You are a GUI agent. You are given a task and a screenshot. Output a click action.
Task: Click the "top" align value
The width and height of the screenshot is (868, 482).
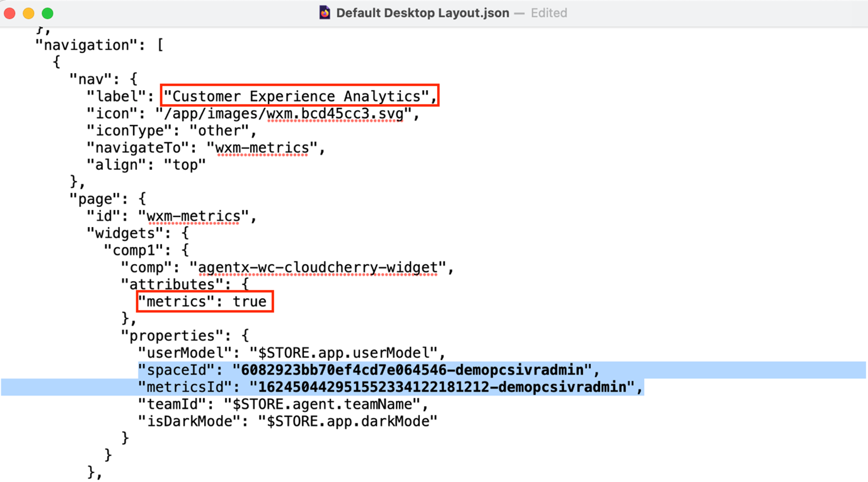pyautogui.click(x=185, y=165)
